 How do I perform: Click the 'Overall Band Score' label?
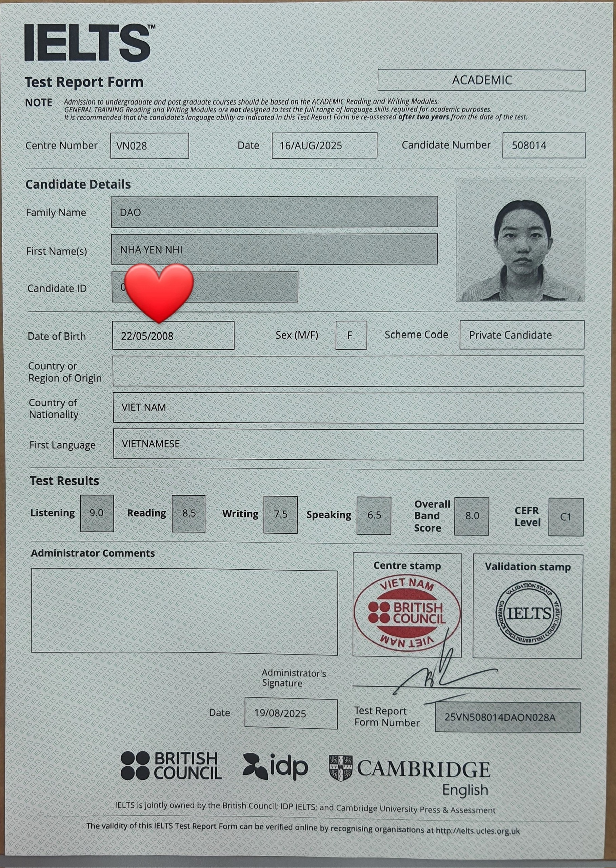(x=432, y=516)
